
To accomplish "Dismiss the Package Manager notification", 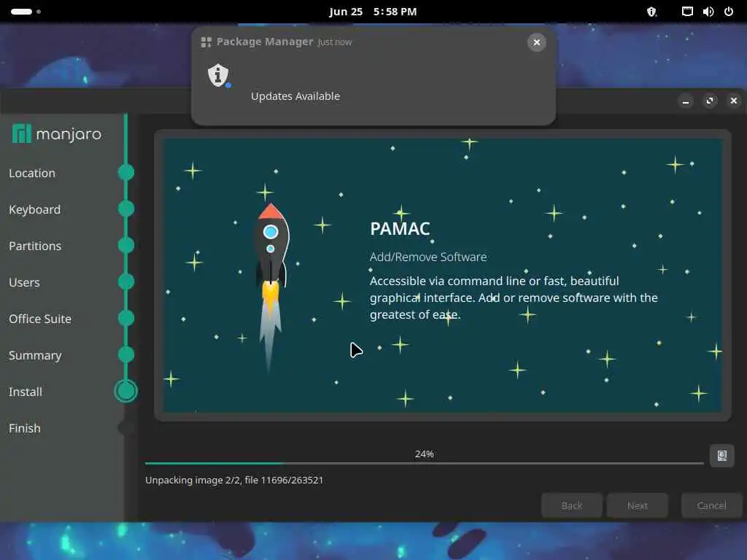I will 536,42.
